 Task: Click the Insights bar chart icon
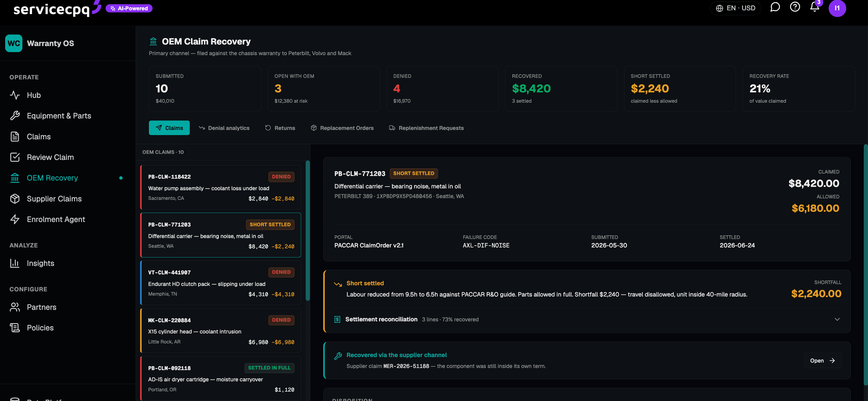(x=15, y=263)
